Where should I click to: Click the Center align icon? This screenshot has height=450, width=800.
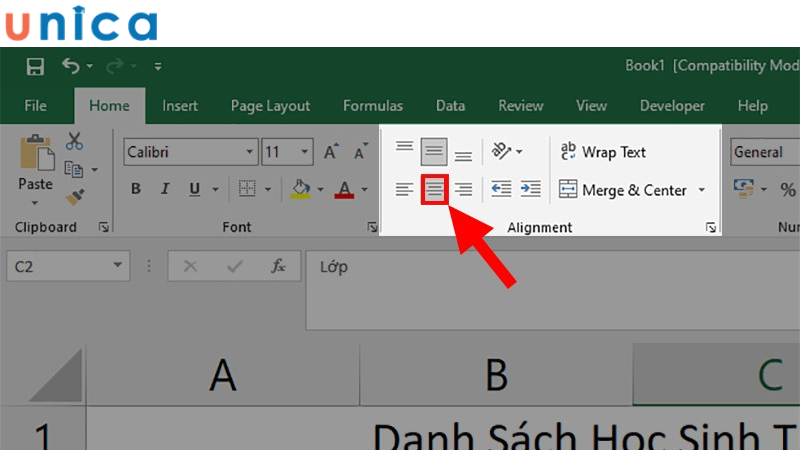[x=434, y=189]
